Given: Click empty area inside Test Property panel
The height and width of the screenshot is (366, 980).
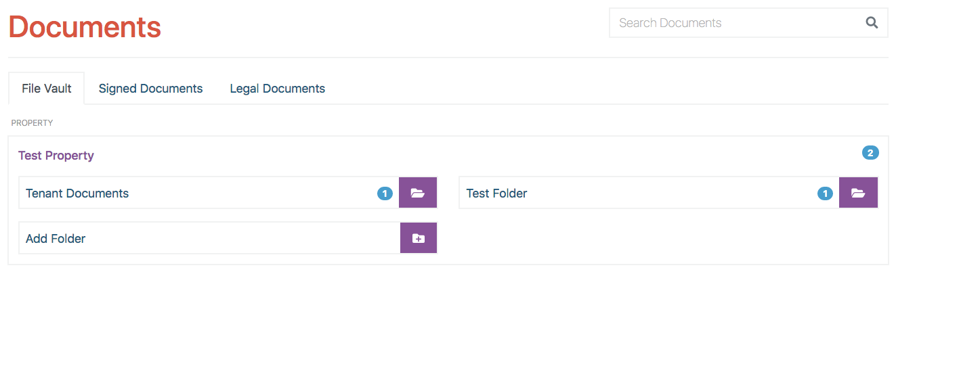Looking at the screenshot, I should (x=664, y=237).
